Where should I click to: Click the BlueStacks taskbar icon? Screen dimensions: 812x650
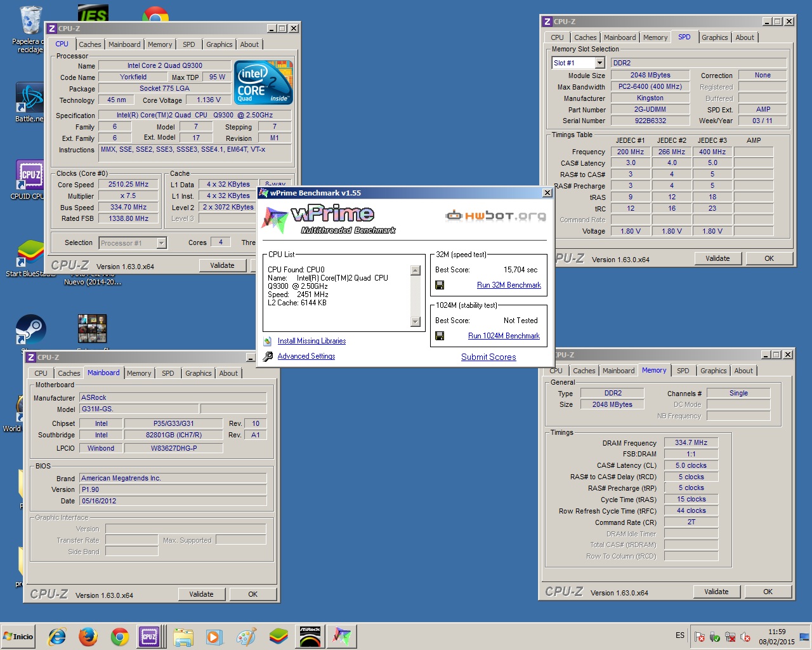[278, 636]
